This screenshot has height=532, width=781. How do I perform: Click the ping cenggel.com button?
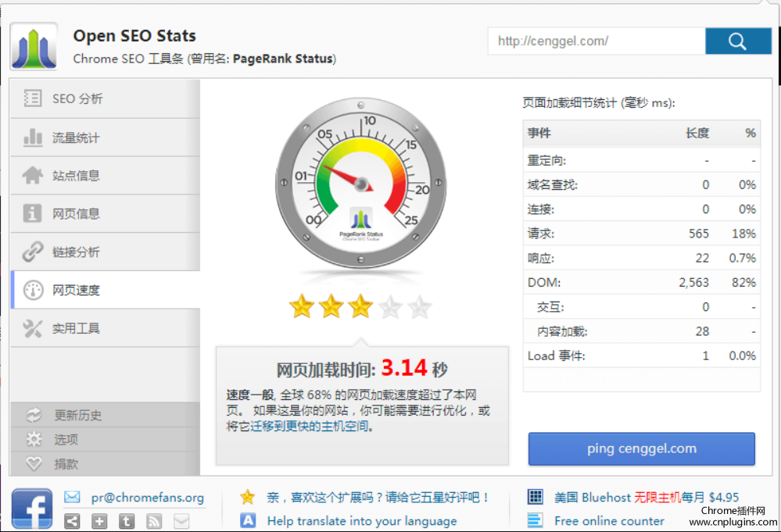pos(642,448)
